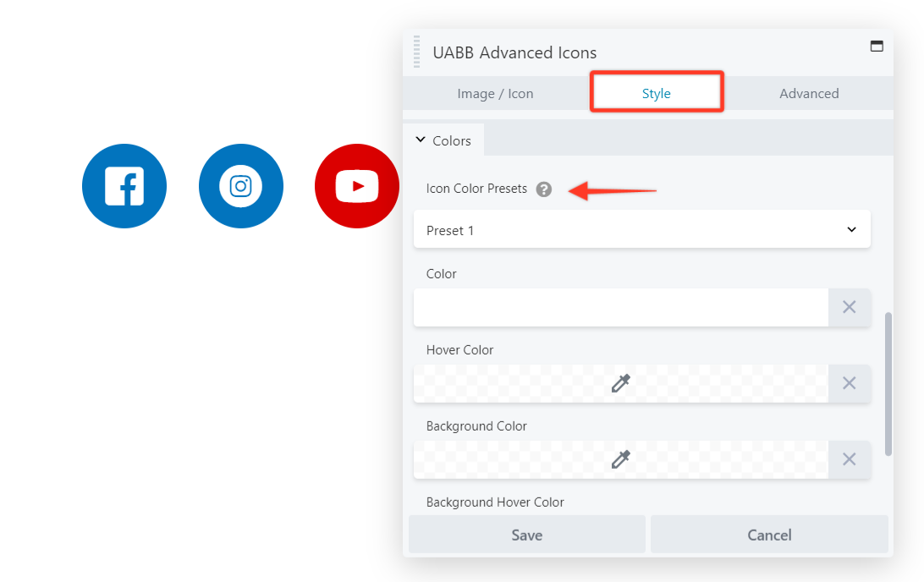Click the Facebook circle icon

pyautogui.click(x=124, y=186)
